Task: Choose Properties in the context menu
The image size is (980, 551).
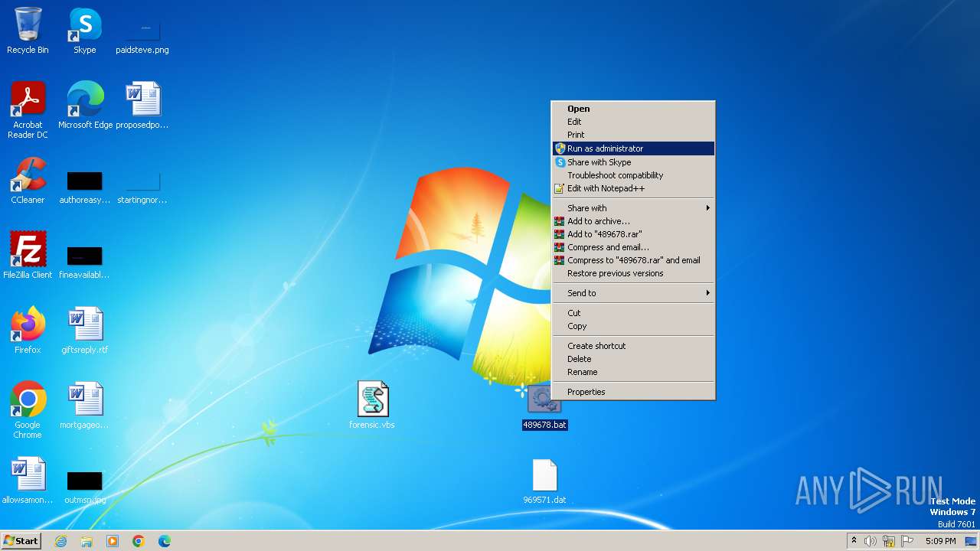Action: (x=633, y=392)
